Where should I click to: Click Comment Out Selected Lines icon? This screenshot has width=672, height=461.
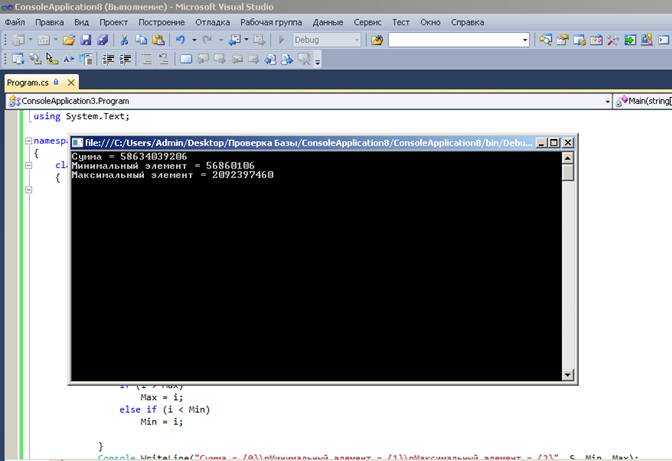pos(147,59)
